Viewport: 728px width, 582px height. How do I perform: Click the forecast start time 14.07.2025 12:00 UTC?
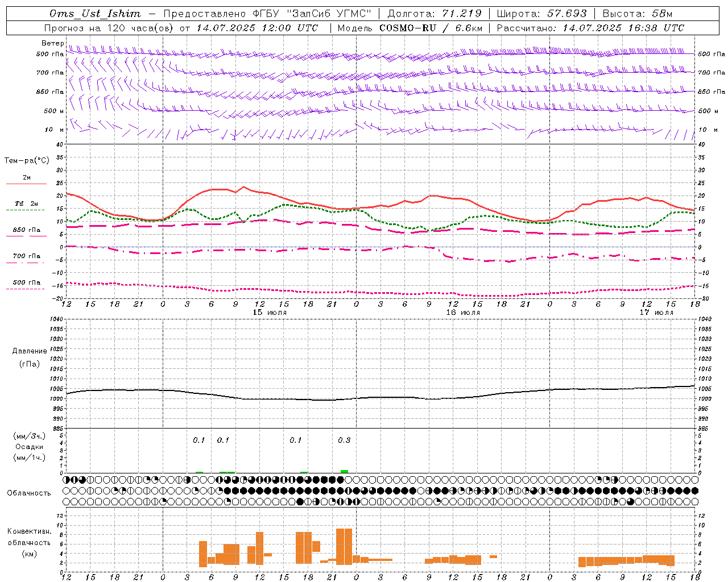coord(257,28)
